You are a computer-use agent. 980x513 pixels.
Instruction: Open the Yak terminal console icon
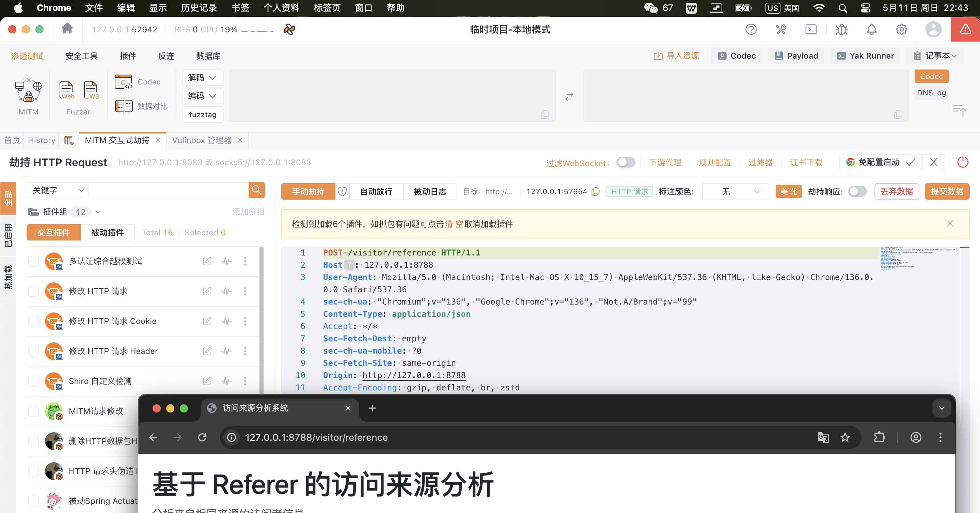[811, 29]
